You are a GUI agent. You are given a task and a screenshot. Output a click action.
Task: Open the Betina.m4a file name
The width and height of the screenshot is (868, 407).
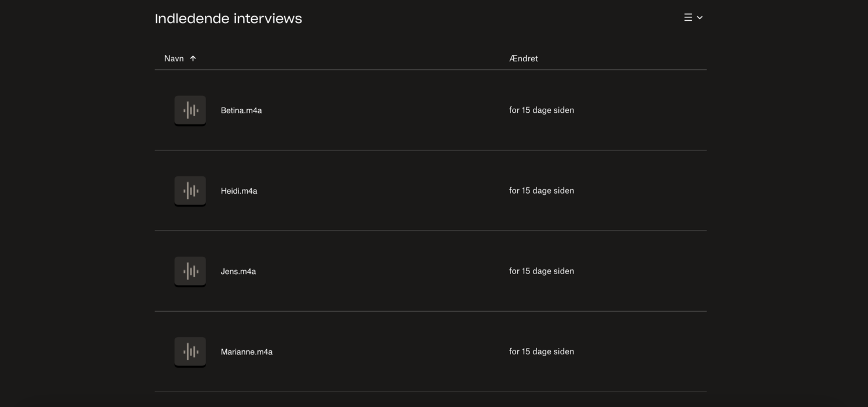[x=241, y=110]
